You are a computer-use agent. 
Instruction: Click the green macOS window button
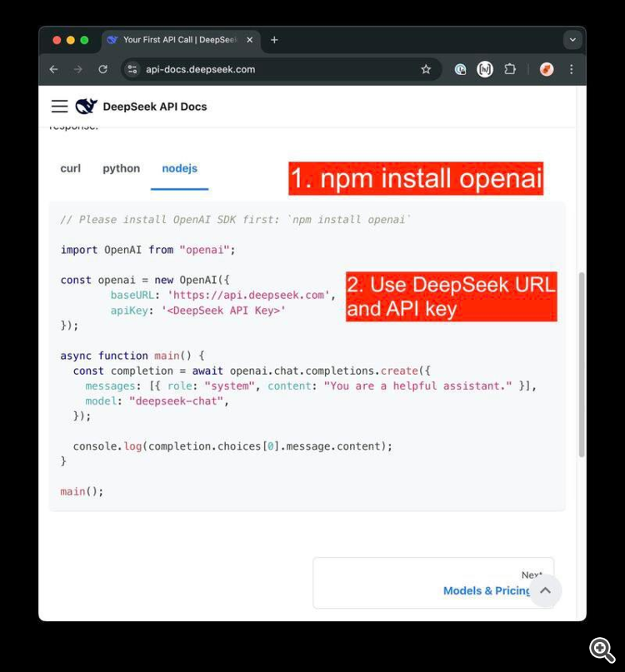[x=84, y=40]
